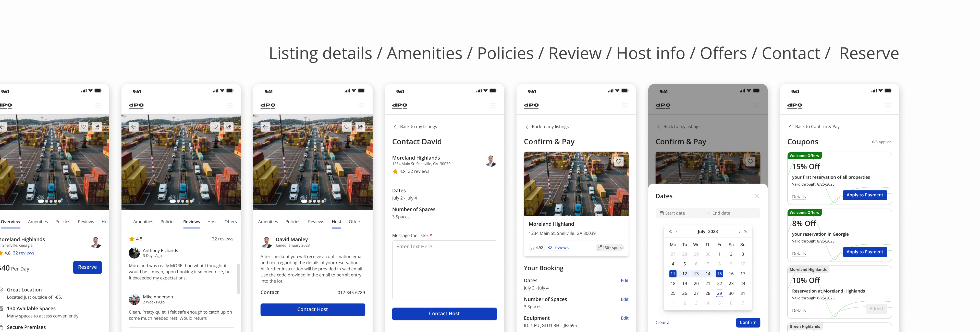The width and height of the screenshot is (980, 332).
Task: Open menu on Coupons screen
Action: click(888, 106)
